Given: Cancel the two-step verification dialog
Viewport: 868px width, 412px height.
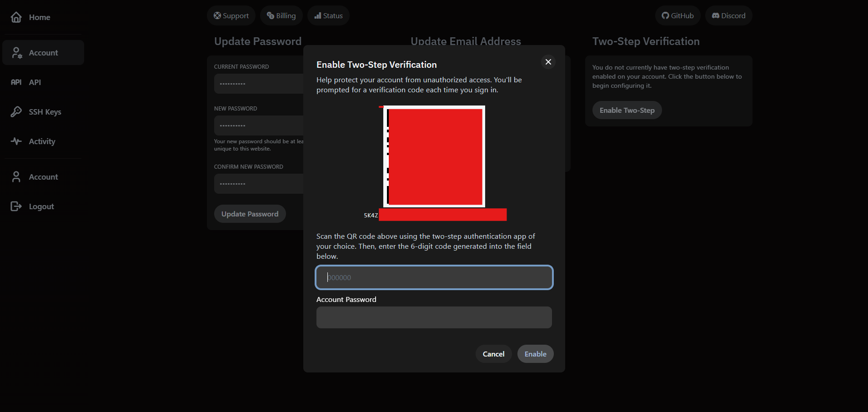Looking at the screenshot, I should pos(493,354).
